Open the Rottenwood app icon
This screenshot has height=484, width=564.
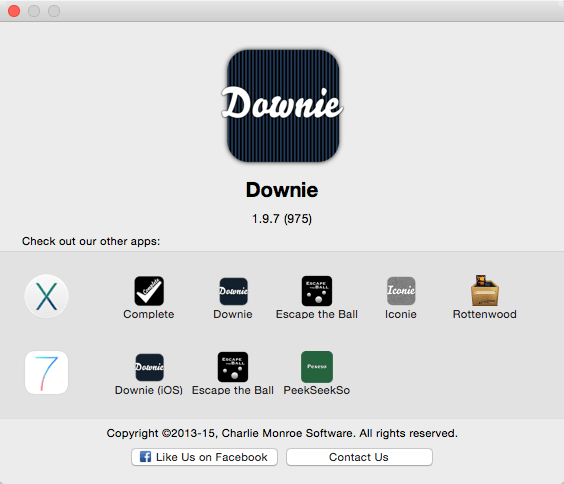485,290
